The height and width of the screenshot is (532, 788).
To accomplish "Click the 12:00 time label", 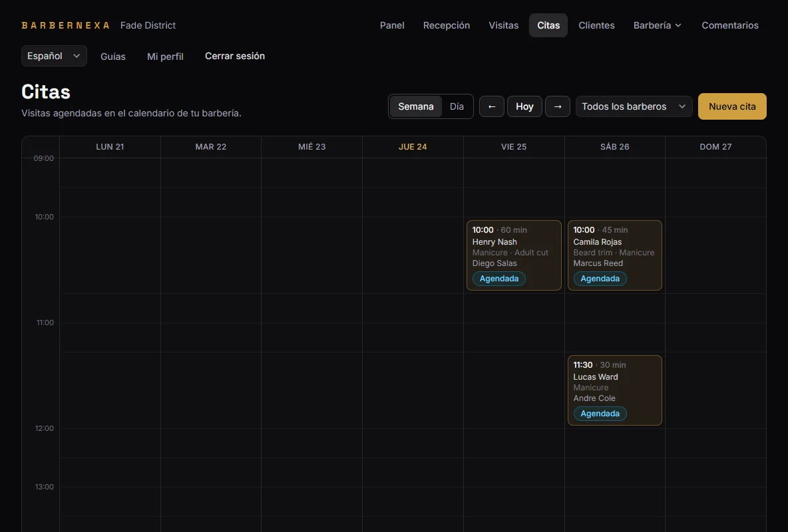I will pos(44,428).
